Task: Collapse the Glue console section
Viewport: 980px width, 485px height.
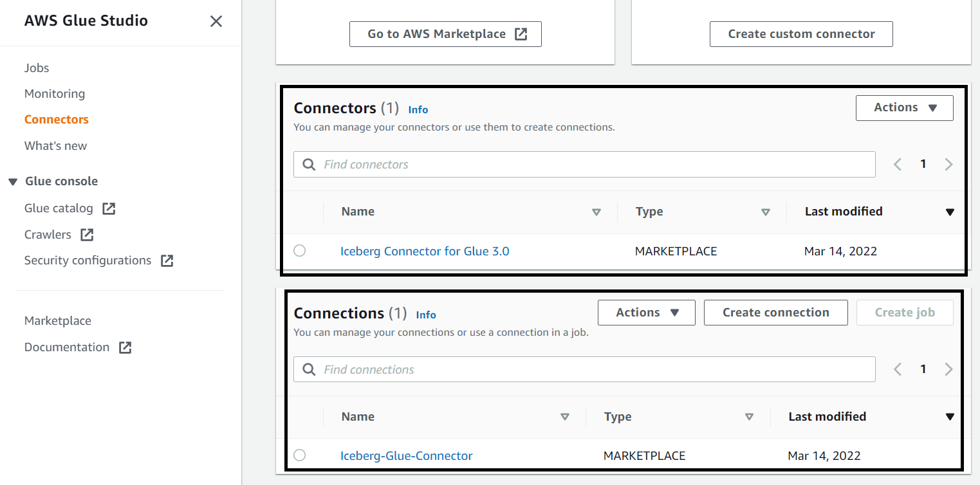Action: tap(13, 182)
